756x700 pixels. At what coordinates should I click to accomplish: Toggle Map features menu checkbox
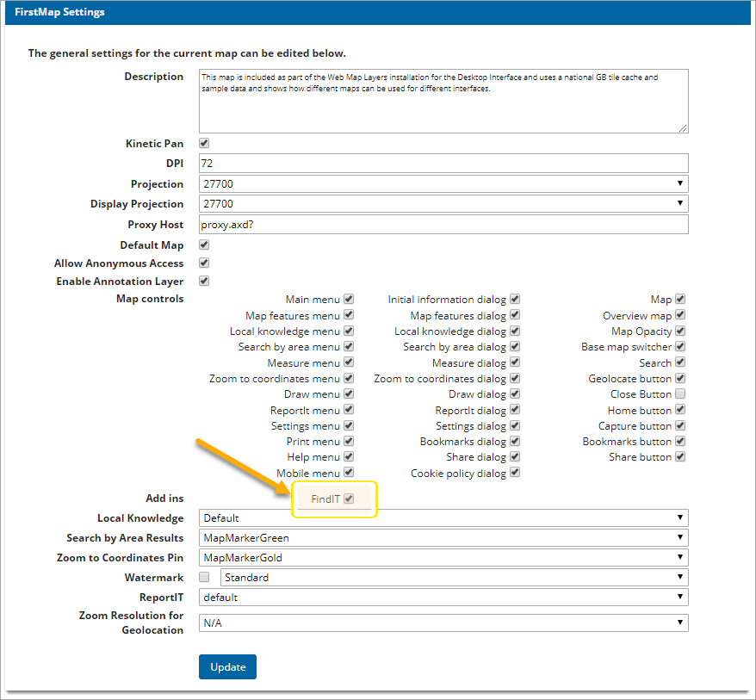point(349,315)
